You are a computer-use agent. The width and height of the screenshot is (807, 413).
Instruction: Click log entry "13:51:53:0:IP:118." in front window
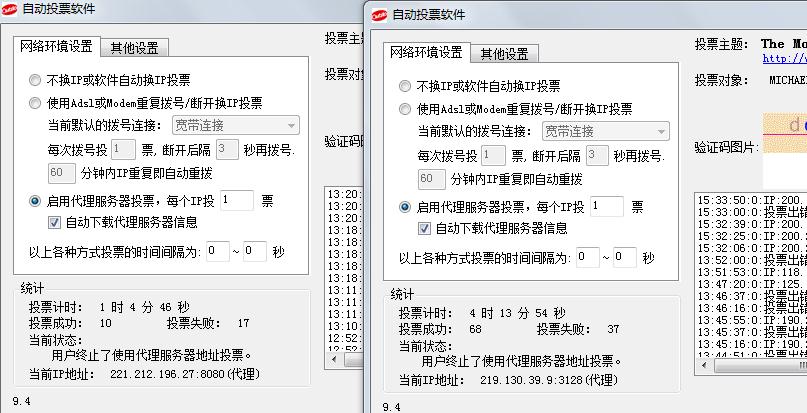pos(751,272)
